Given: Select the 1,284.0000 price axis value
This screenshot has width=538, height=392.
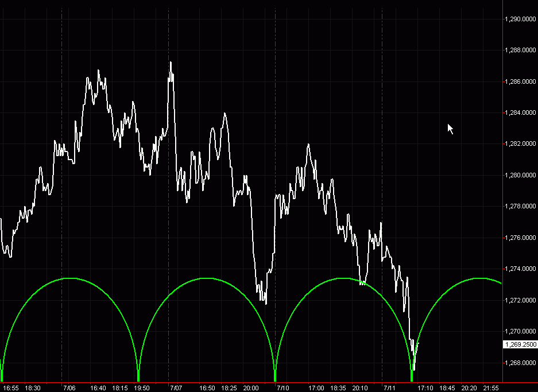Looking at the screenshot, I should [x=520, y=112].
